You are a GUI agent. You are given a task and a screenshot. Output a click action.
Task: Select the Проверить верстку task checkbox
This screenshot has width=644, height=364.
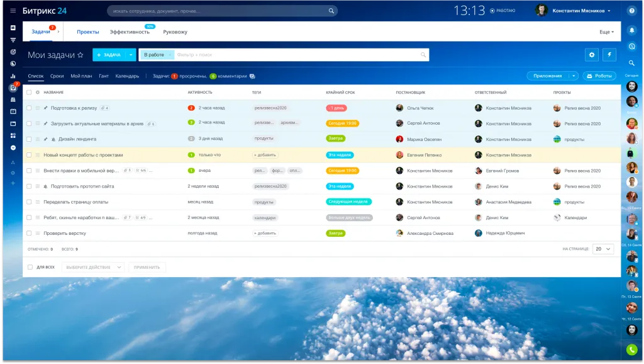coord(29,233)
